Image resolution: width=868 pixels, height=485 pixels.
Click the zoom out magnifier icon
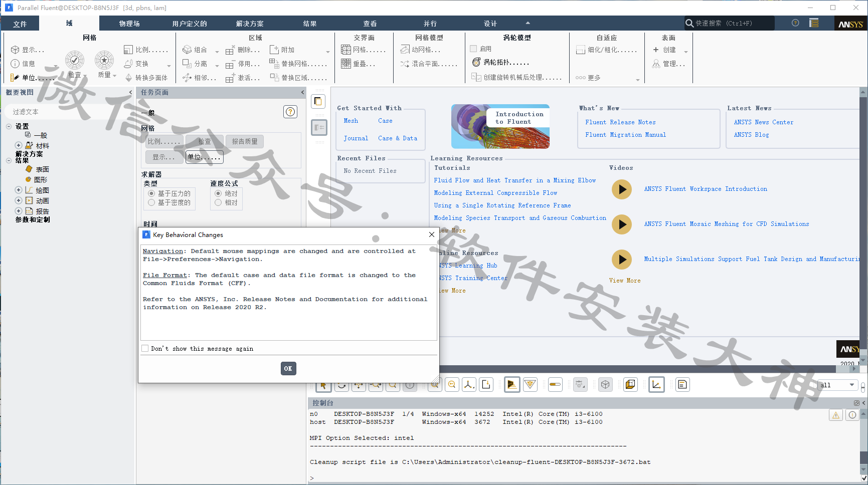452,384
